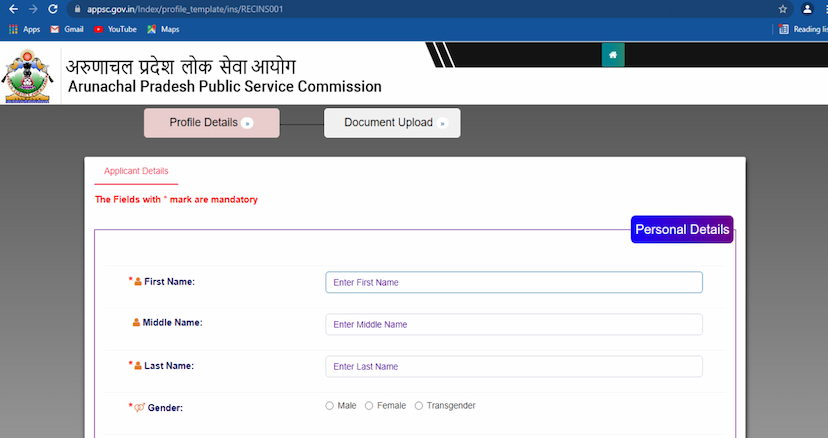
Task: Reload the page with refresh icon
Action: point(52,9)
